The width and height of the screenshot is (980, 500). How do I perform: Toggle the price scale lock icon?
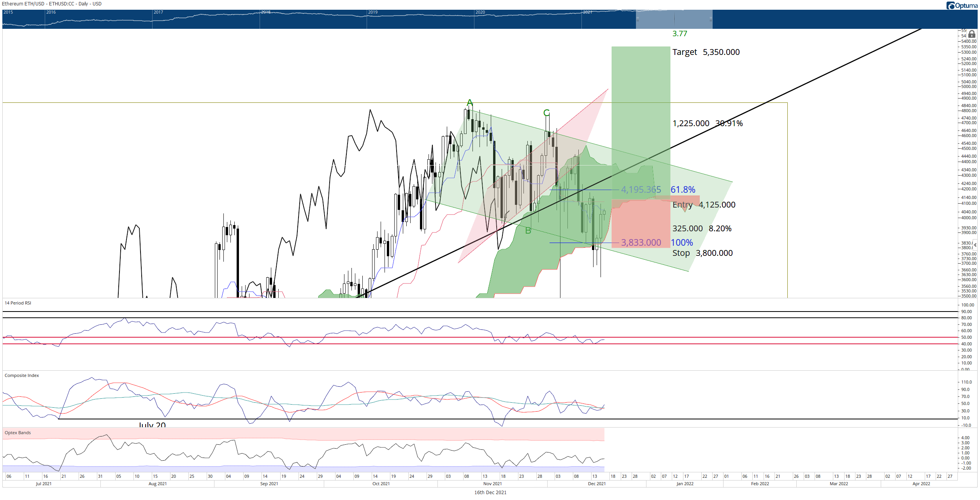click(x=971, y=34)
